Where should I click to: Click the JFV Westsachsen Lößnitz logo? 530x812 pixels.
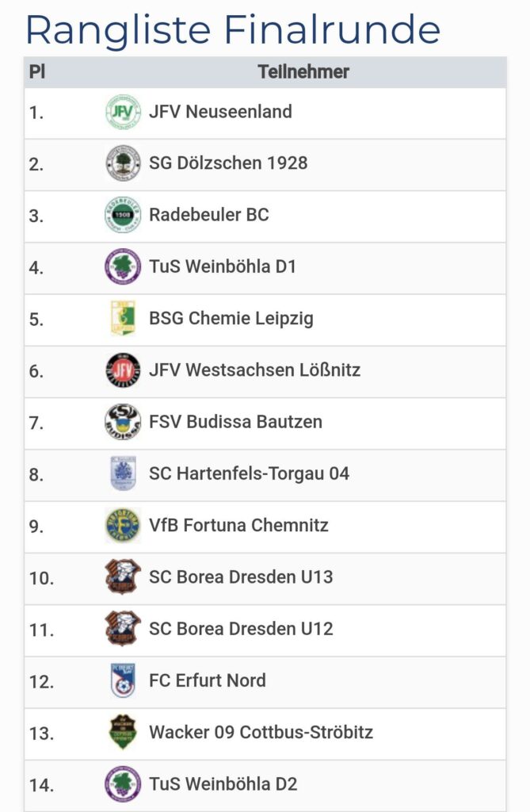point(123,370)
